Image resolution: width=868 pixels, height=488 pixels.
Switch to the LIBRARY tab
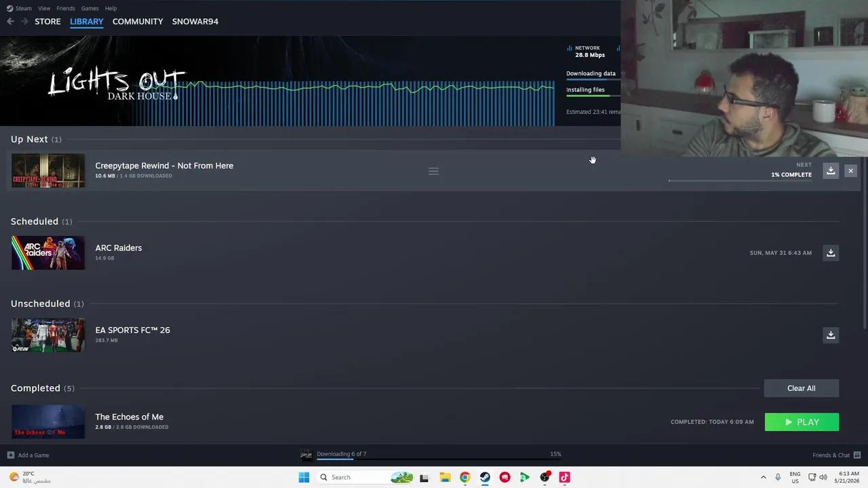coord(87,22)
